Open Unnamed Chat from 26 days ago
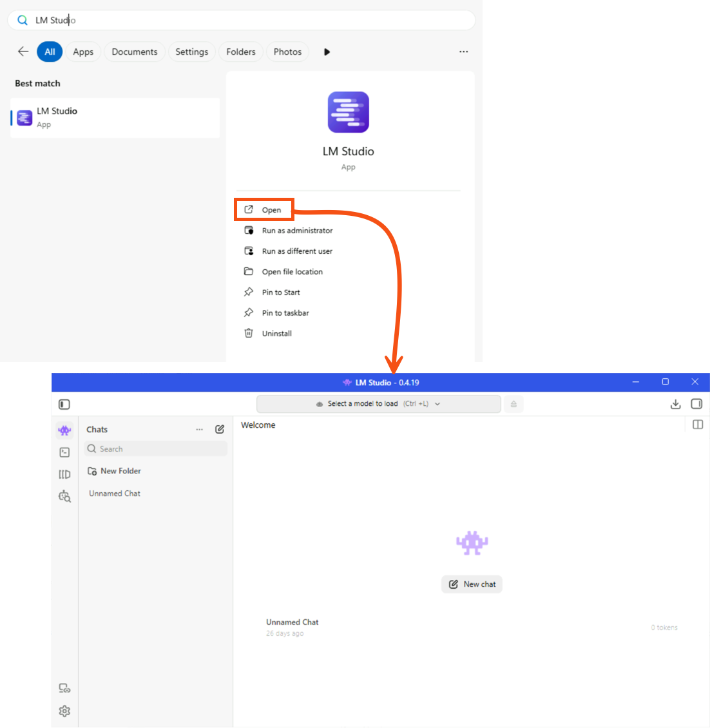The width and height of the screenshot is (710, 728). pyautogui.click(x=471, y=627)
